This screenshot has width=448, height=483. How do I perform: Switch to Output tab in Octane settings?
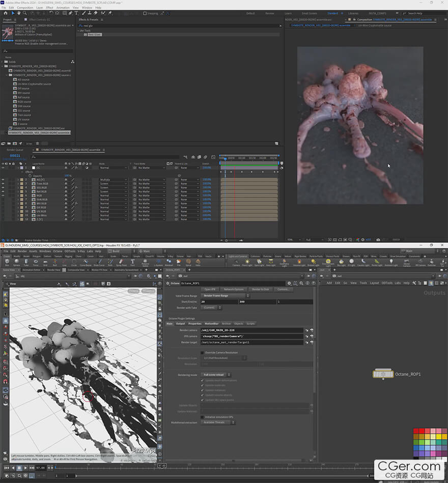point(180,324)
